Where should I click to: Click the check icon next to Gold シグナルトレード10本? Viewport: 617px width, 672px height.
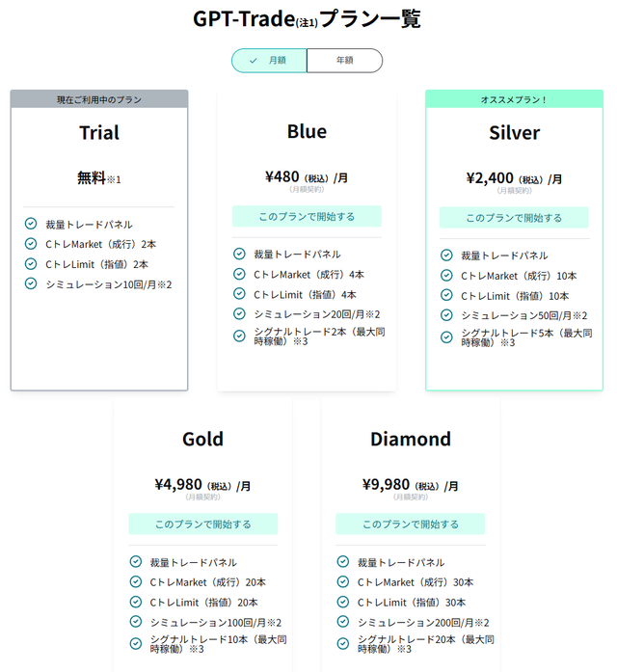click(x=135, y=644)
